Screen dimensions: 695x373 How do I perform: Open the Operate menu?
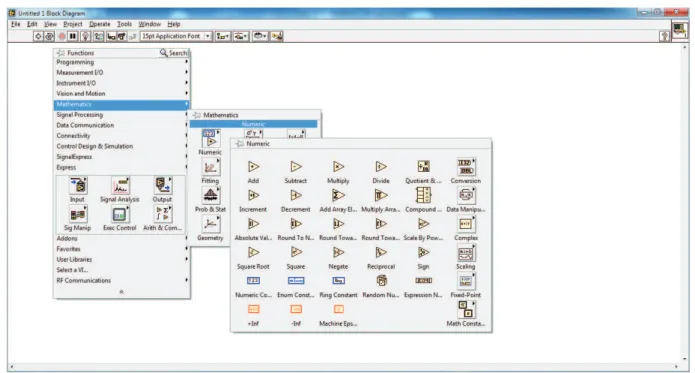[100, 24]
